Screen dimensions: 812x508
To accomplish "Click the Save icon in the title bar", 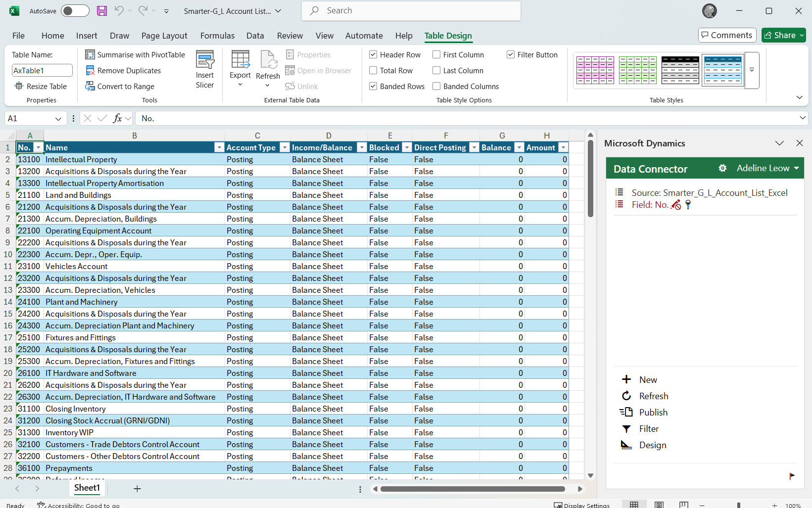I will pos(102,11).
